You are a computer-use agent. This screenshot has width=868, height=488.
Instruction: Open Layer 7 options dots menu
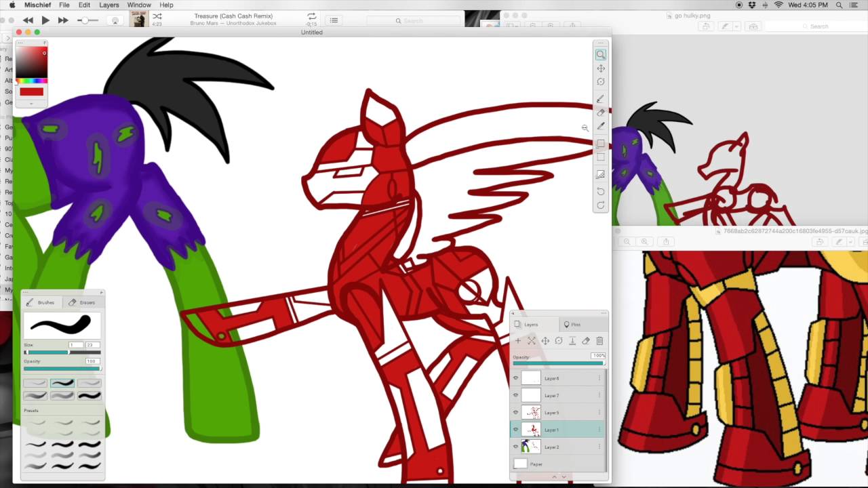coord(599,395)
